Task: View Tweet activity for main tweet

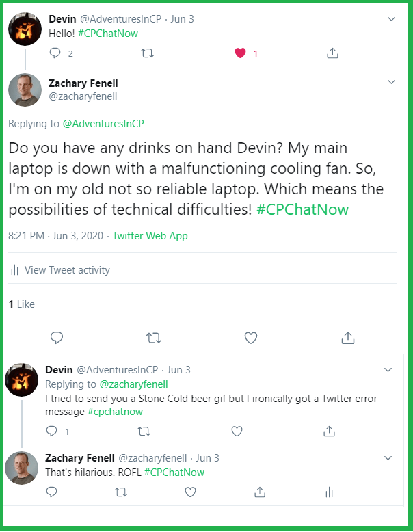Action: (x=66, y=270)
